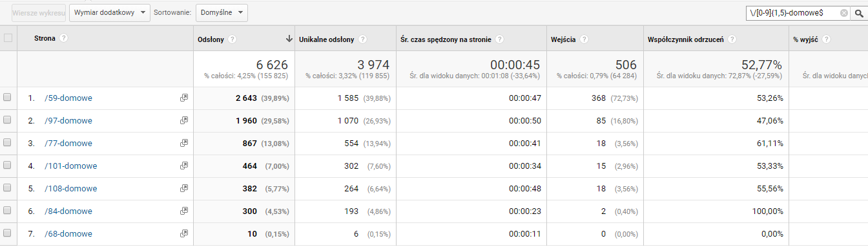
Task: Open the /97-domowe page link
Action: pos(68,121)
